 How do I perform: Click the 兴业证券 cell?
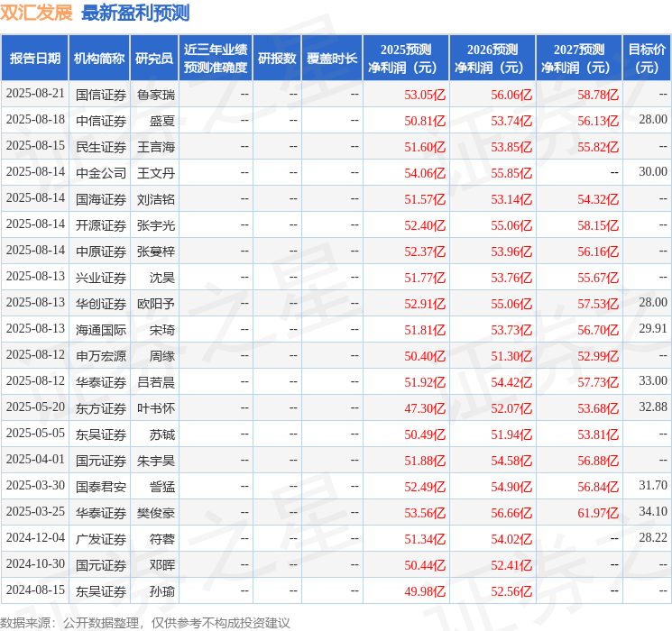tap(101, 278)
